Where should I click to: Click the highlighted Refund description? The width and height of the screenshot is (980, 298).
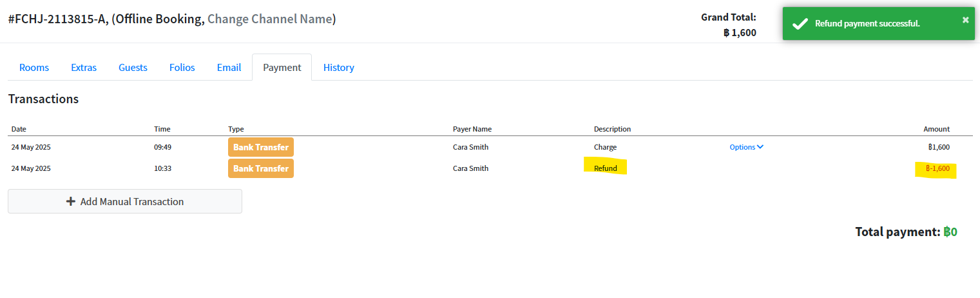click(606, 168)
